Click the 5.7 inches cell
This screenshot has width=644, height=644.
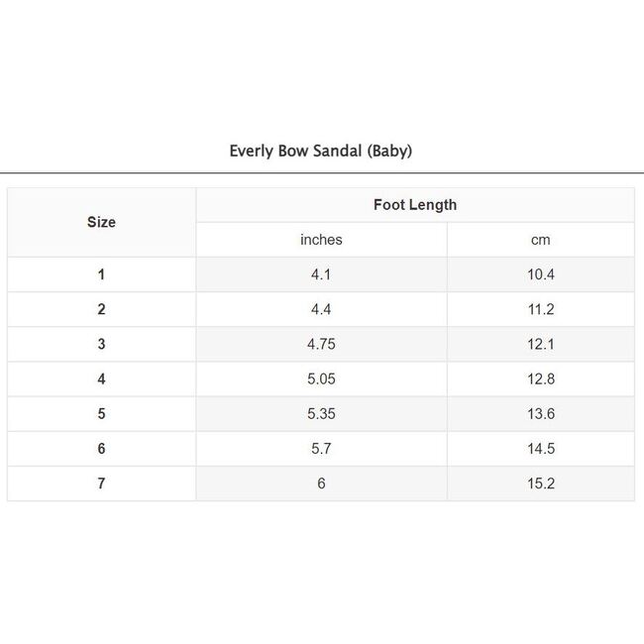pos(321,449)
